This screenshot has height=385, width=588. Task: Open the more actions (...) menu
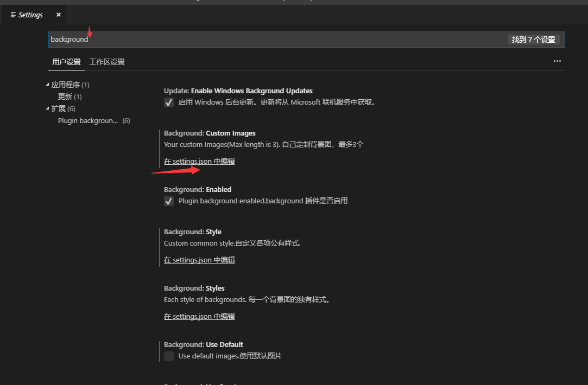point(557,61)
